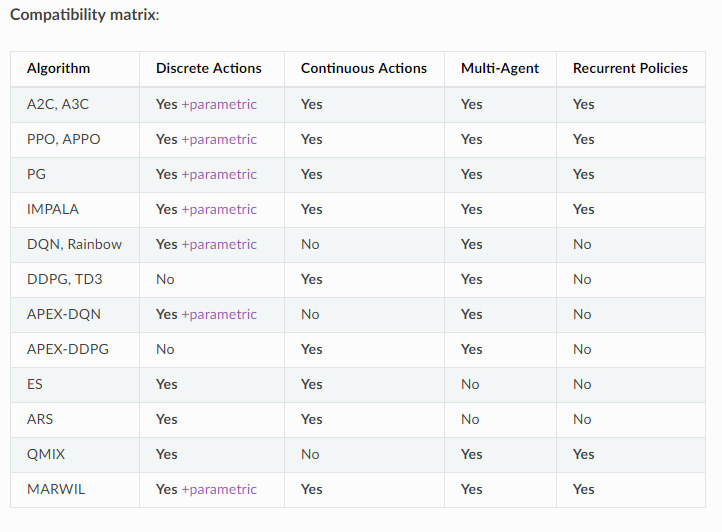Open +parametric link for DQN, Rainbow
This screenshot has height=532, width=722.
[x=219, y=244]
